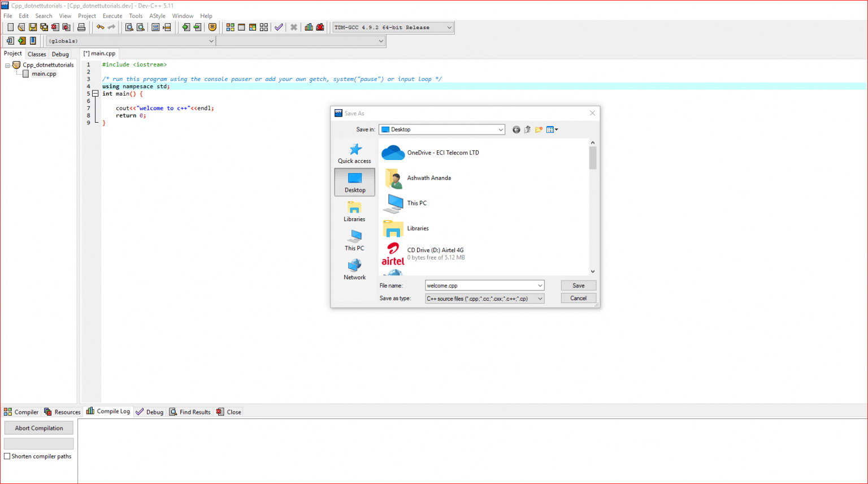868x484 pixels.
Task: Switch to the Classes tab
Action: pos(37,54)
